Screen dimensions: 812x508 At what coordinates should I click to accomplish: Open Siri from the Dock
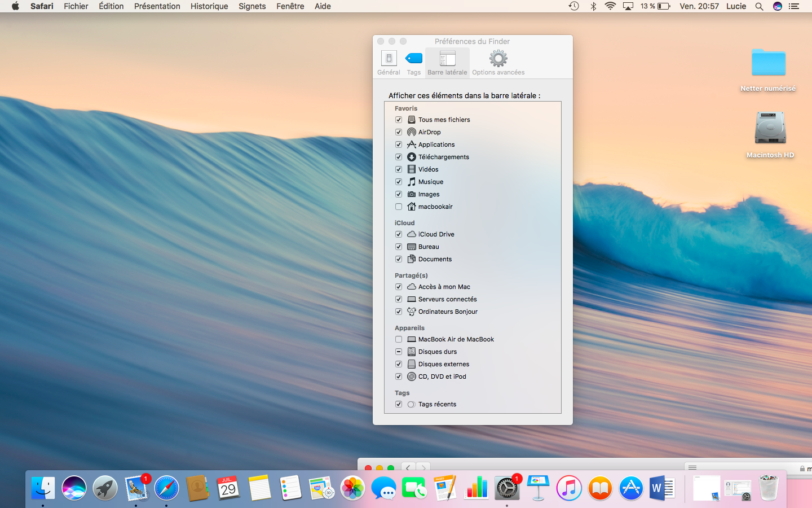74,488
